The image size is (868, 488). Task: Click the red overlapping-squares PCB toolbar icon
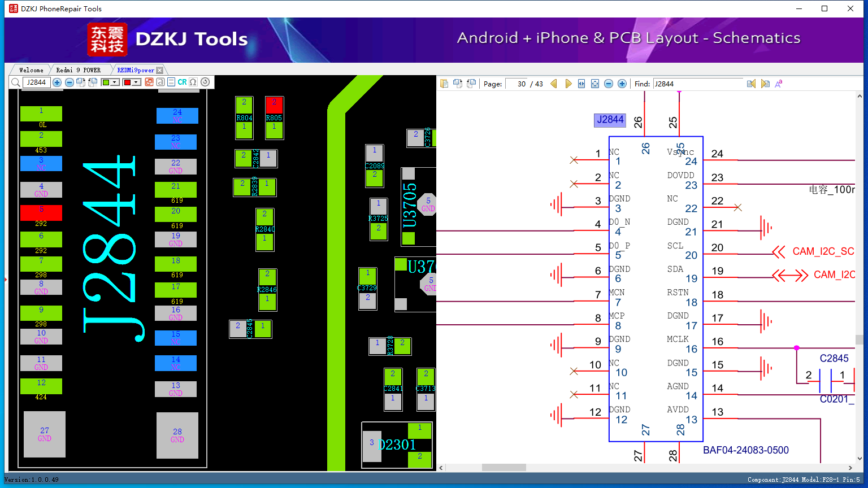pos(149,82)
